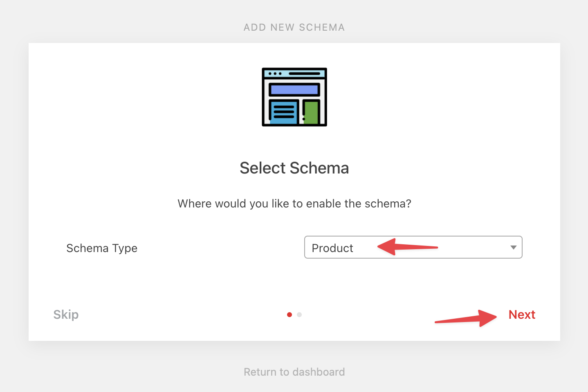Follow the Return to dashboard link
Image resolution: width=588 pixels, height=392 pixels.
tap(294, 372)
